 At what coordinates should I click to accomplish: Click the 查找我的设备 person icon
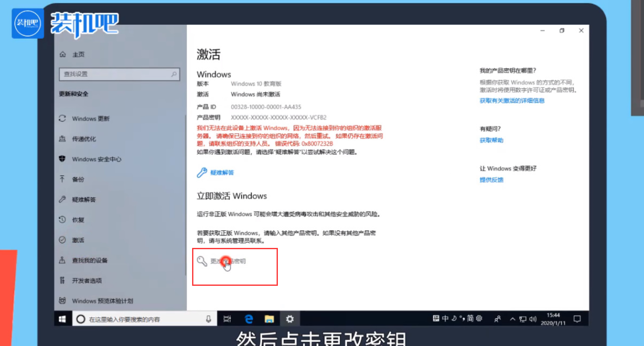[x=62, y=260]
